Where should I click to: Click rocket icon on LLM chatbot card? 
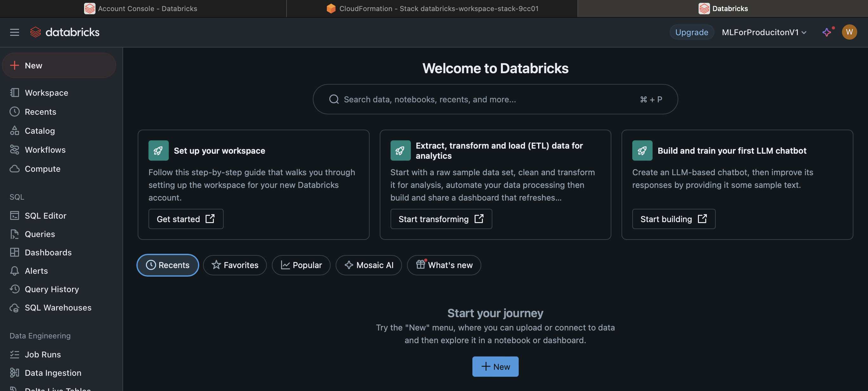point(642,151)
